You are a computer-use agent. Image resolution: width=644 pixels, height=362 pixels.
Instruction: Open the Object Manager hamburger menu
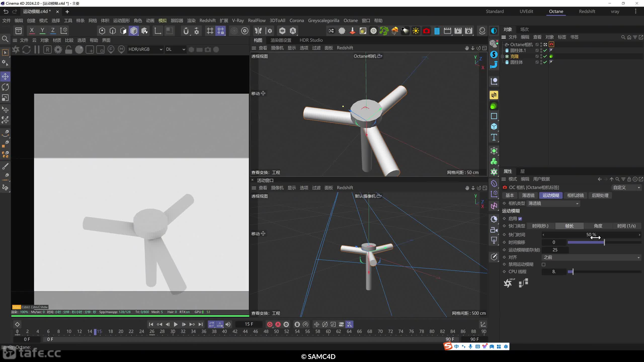[504, 37]
